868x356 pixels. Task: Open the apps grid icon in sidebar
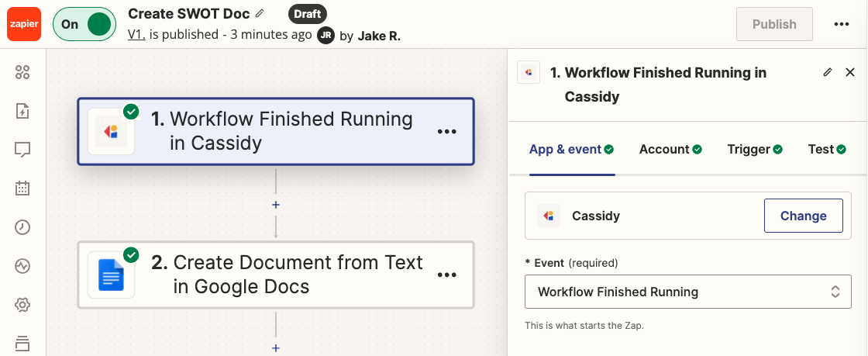click(22, 73)
